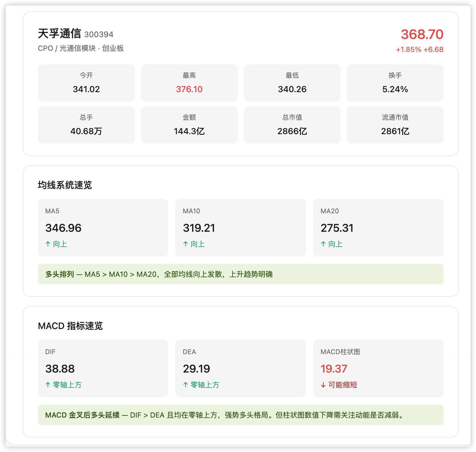The height and width of the screenshot is (452, 476).
Task: Click the up arrow under DIF
Action: pos(48,385)
